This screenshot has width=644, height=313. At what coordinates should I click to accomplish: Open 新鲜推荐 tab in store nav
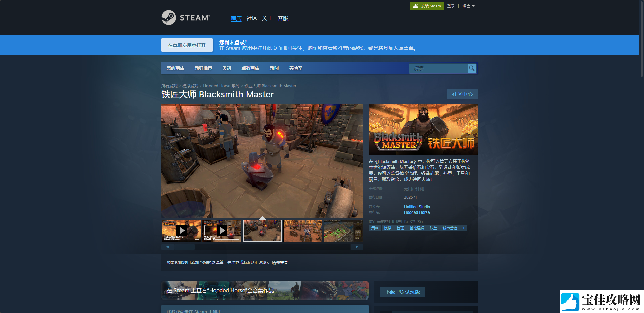[x=203, y=68]
